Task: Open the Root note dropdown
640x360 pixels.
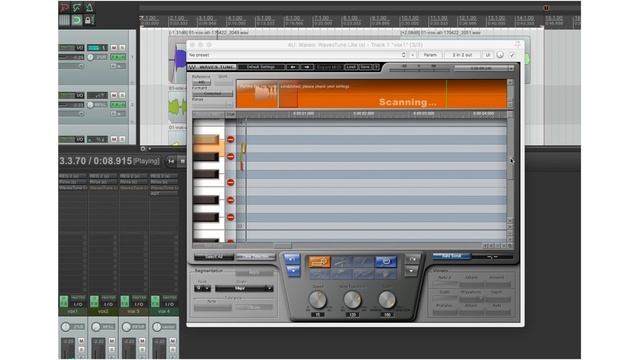Action: 202,289
